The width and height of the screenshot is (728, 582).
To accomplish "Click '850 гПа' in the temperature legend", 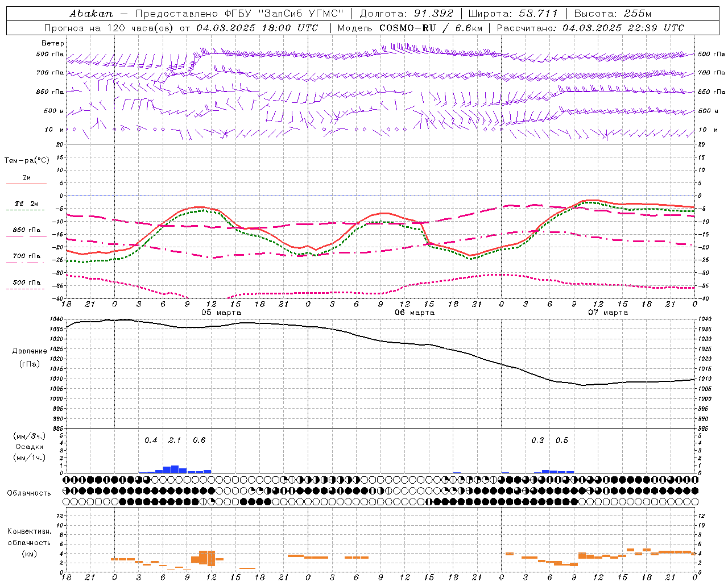I will coord(27,230).
